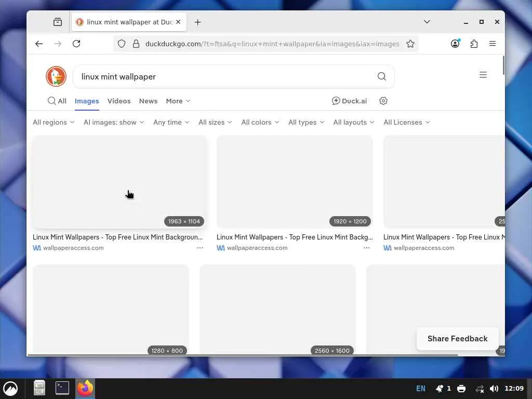Viewport: 532px width, 399px height.
Task: Reload the current page
Action: coord(76,44)
